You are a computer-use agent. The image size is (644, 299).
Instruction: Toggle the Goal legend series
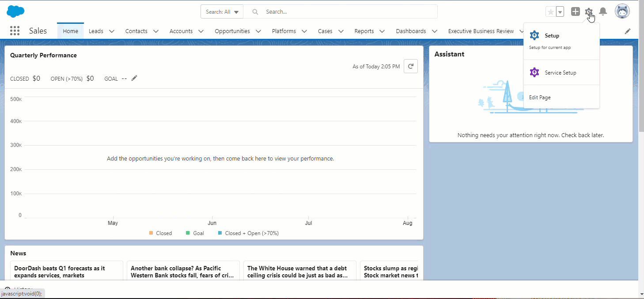pyautogui.click(x=195, y=233)
